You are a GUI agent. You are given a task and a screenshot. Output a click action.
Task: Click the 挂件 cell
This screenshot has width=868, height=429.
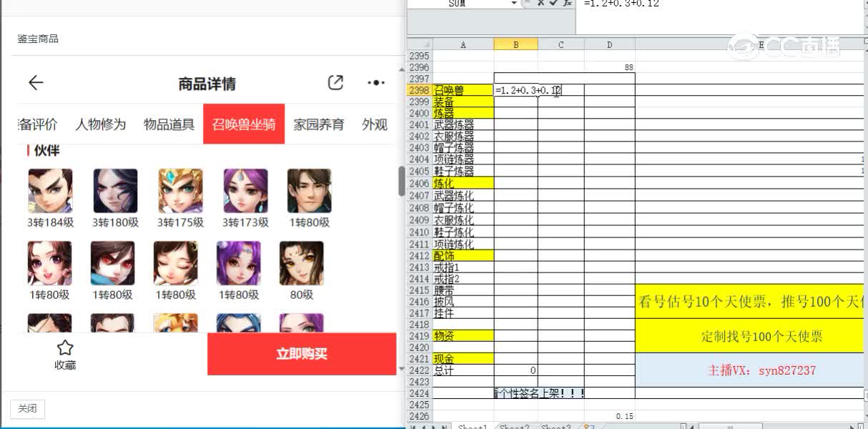point(463,313)
